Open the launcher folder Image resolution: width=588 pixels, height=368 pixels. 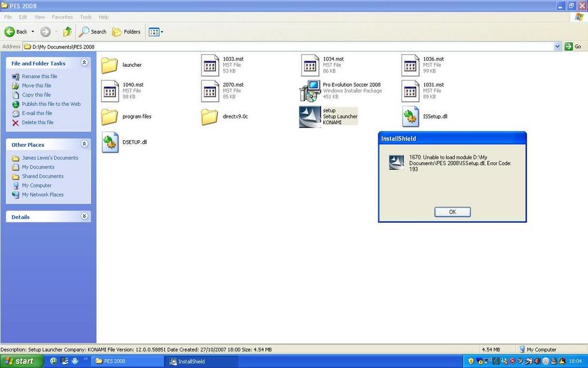tap(110, 65)
